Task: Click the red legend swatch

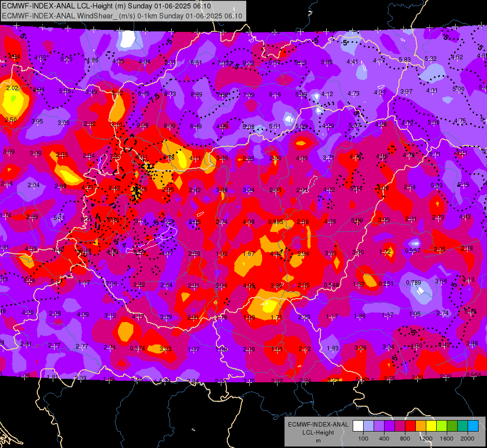Action: pyautogui.click(x=410, y=426)
